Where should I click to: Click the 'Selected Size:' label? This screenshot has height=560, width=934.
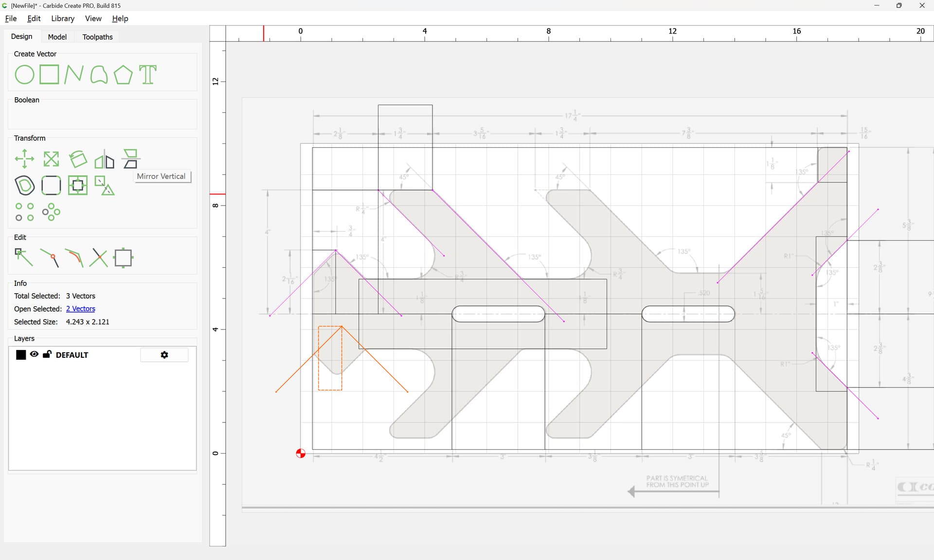point(36,322)
